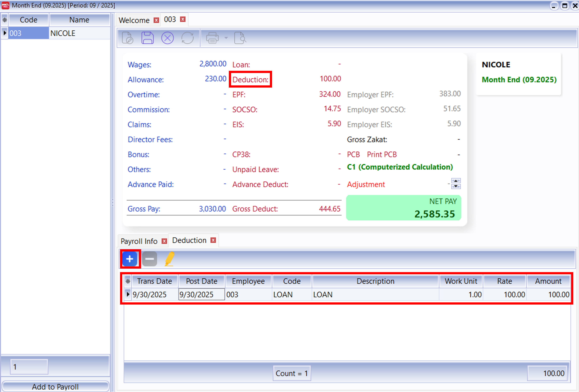The image size is (579, 392).
Task: Switch to the Welcome tab
Action: (134, 20)
